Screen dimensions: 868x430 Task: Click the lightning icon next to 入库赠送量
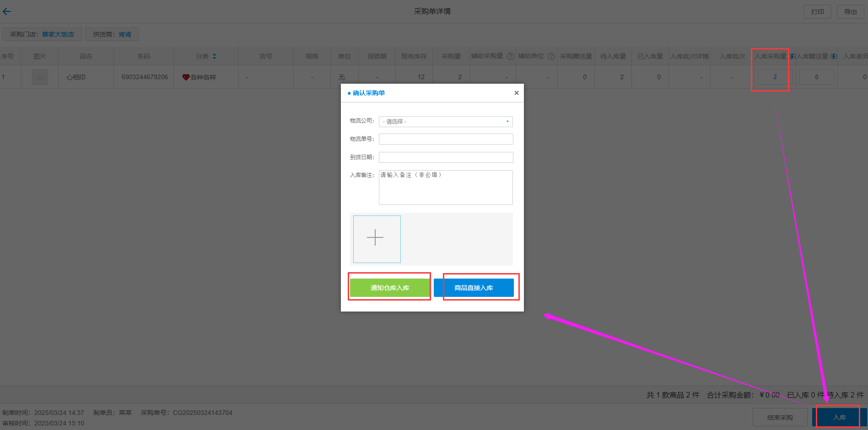tap(834, 56)
